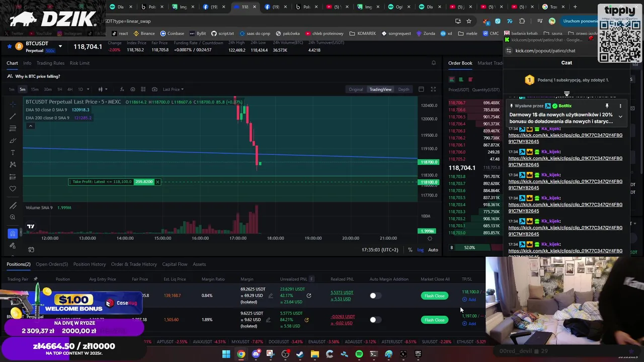The height and width of the screenshot is (362, 644).
Task: Select the text annotation tool
Action: [13, 152]
